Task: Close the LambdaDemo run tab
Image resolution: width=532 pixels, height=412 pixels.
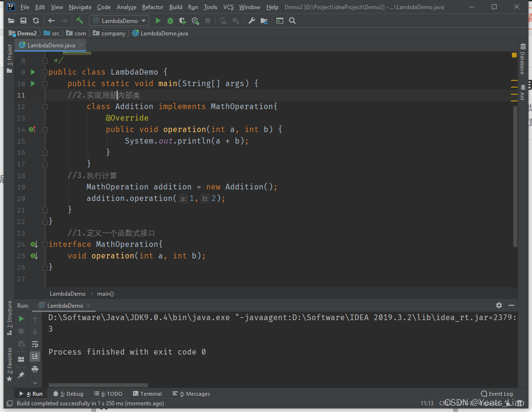Action: [89, 306]
